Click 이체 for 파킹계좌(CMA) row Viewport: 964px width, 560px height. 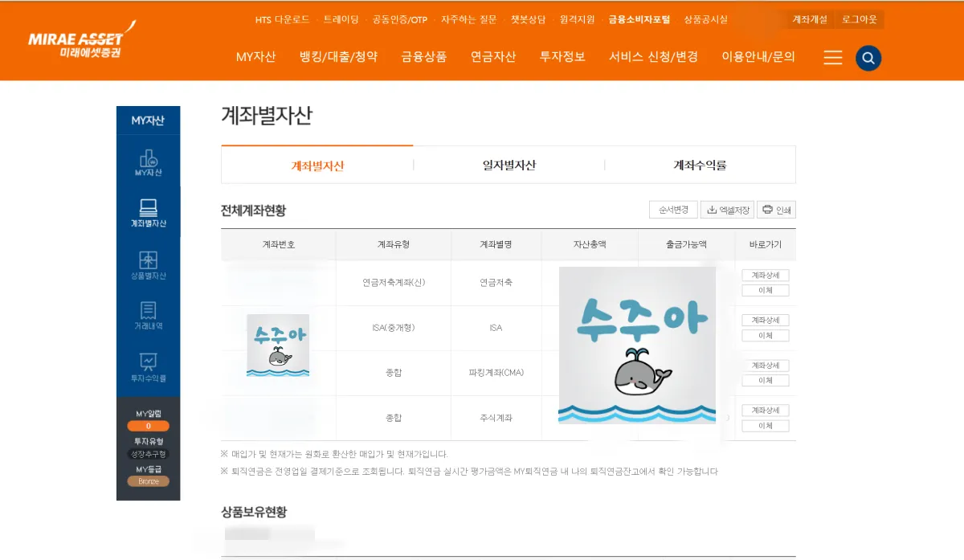(766, 380)
